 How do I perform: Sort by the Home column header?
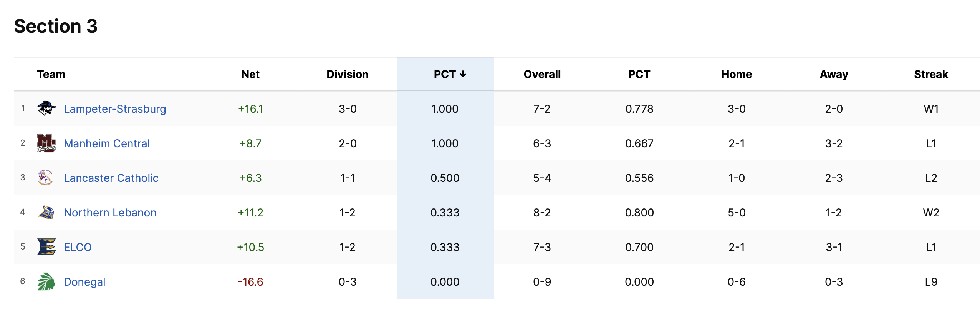tap(737, 74)
